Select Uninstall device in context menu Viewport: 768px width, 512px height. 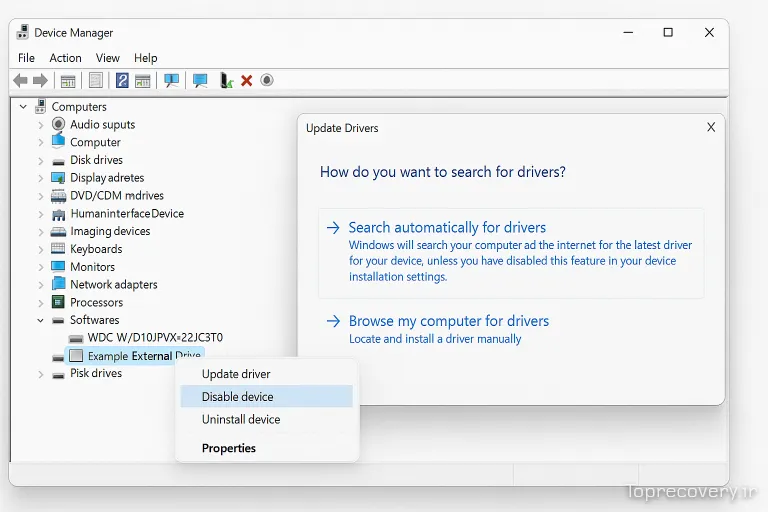pyautogui.click(x=241, y=420)
